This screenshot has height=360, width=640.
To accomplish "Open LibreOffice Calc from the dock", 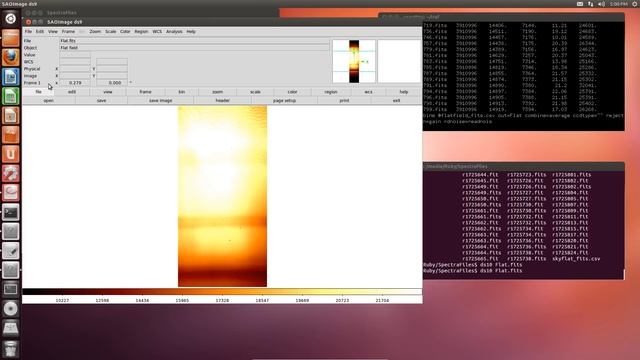I will click(x=11, y=96).
